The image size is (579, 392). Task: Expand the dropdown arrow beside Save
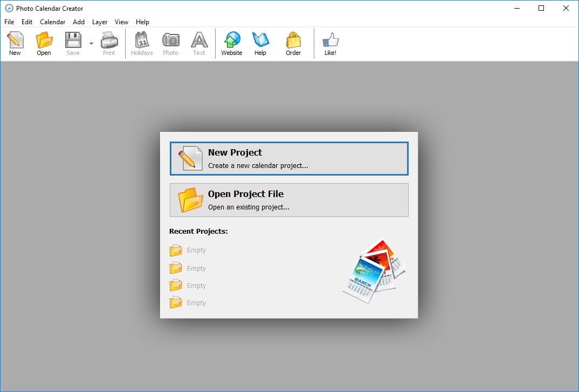[91, 44]
